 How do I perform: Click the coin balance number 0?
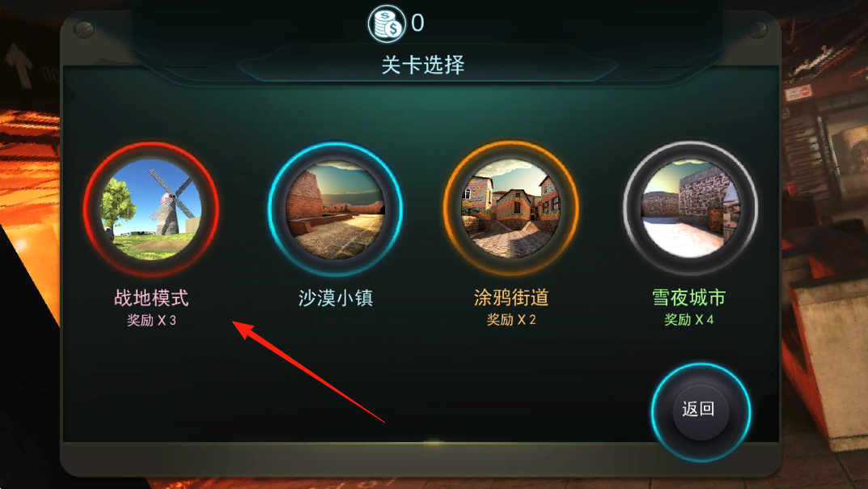pos(417,23)
